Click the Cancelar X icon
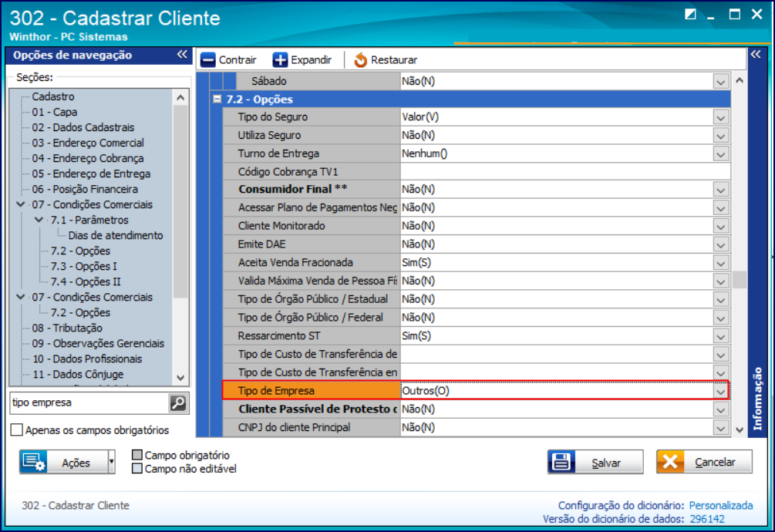775x532 pixels. click(x=670, y=462)
